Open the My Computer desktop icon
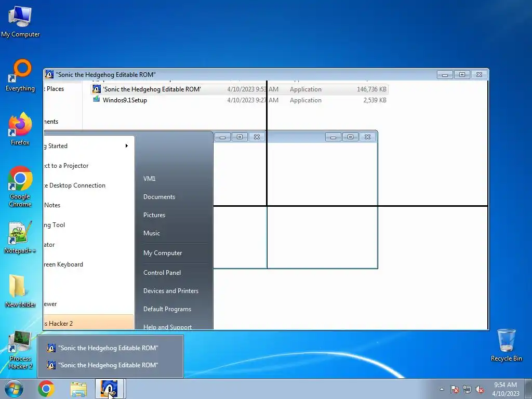 tap(20, 21)
